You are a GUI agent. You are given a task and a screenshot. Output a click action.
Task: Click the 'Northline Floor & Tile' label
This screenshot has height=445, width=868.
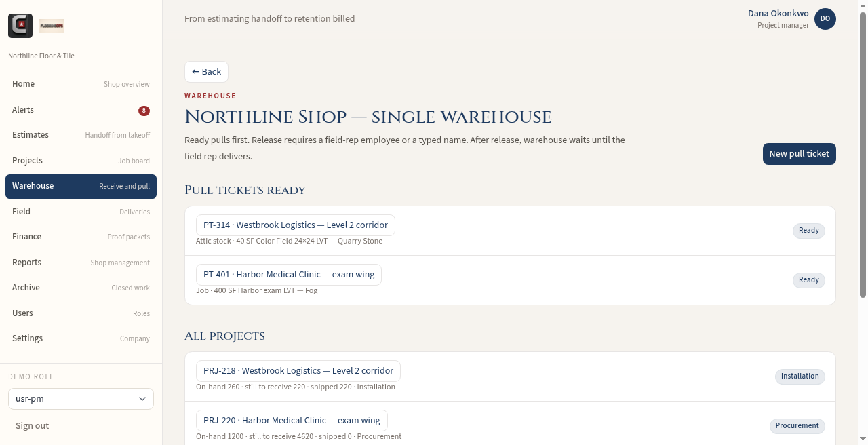click(41, 56)
